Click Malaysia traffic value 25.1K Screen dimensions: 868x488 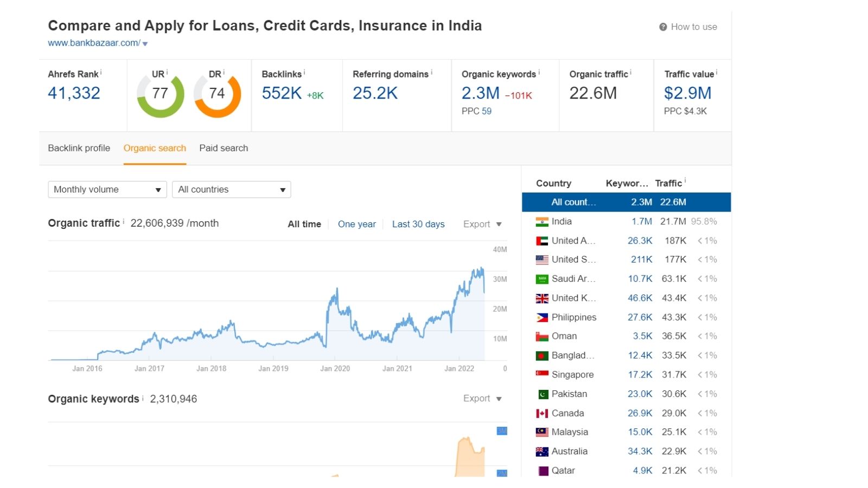pos(674,432)
